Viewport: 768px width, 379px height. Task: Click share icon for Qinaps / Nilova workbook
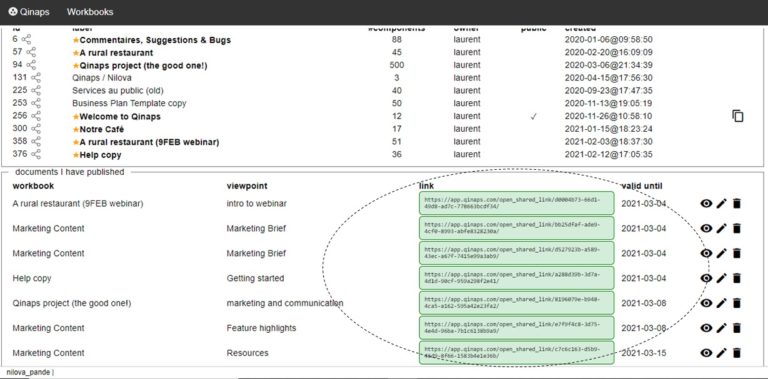pyautogui.click(x=36, y=78)
